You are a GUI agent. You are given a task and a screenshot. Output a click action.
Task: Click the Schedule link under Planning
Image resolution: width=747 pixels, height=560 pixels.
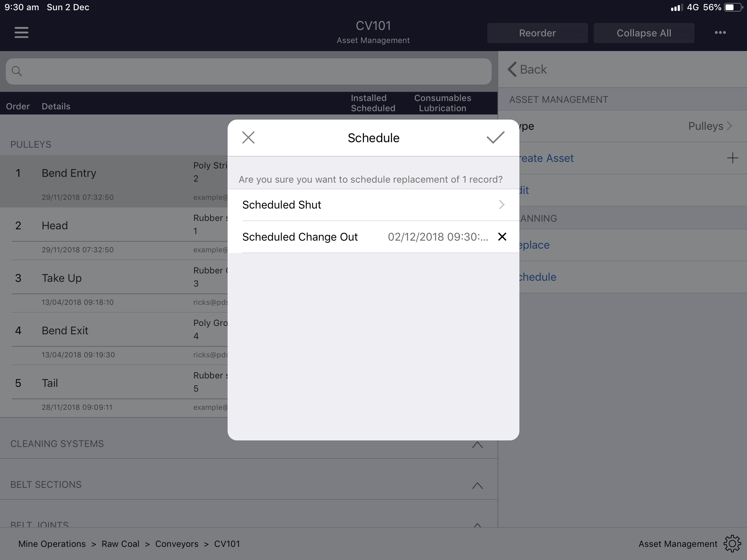[537, 277]
